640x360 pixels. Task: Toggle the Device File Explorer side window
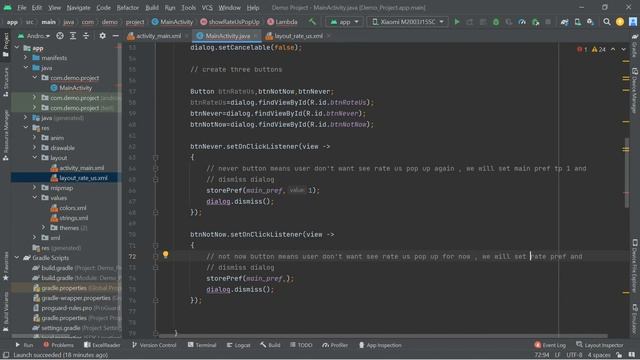tap(635, 265)
